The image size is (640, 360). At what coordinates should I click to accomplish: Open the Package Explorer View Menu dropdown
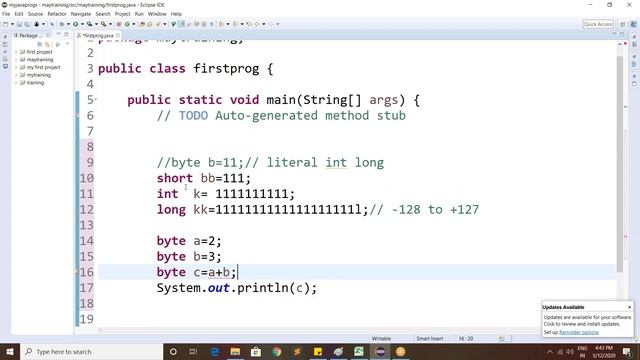point(67,44)
